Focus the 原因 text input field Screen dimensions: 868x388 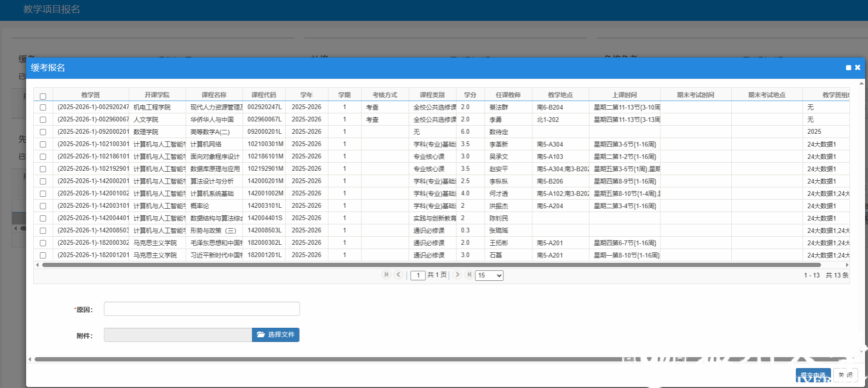click(202, 309)
